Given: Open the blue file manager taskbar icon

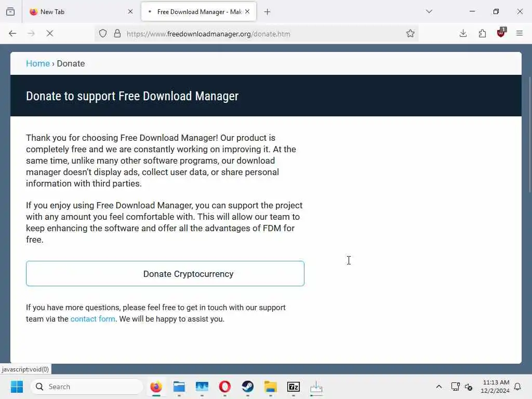Looking at the screenshot, I should [x=179, y=387].
